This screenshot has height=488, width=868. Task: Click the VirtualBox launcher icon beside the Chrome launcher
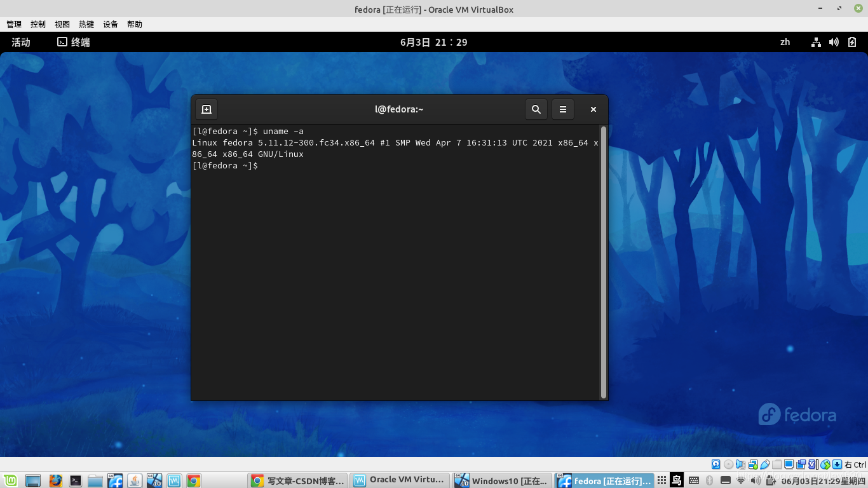tap(174, 480)
